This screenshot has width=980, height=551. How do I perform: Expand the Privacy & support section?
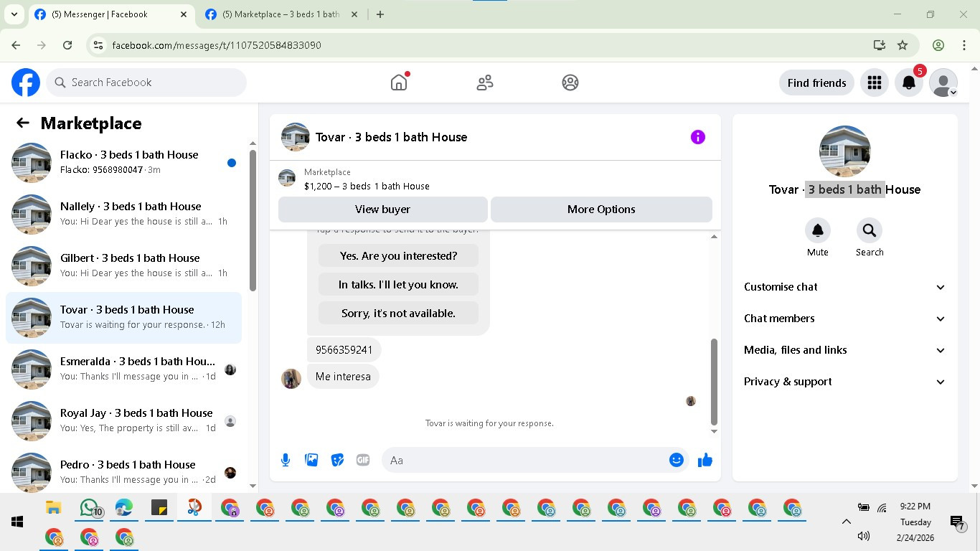(845, 382)
